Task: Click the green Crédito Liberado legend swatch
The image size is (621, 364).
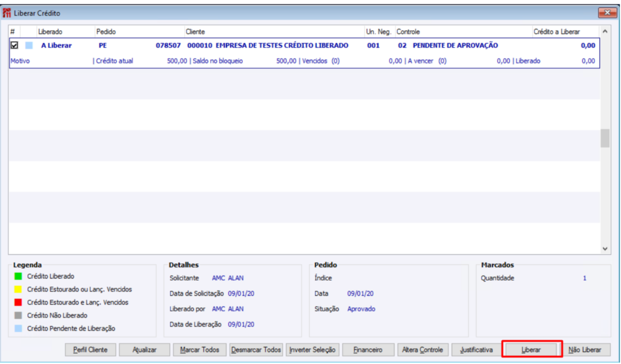Action: click(x=18, y=276)
